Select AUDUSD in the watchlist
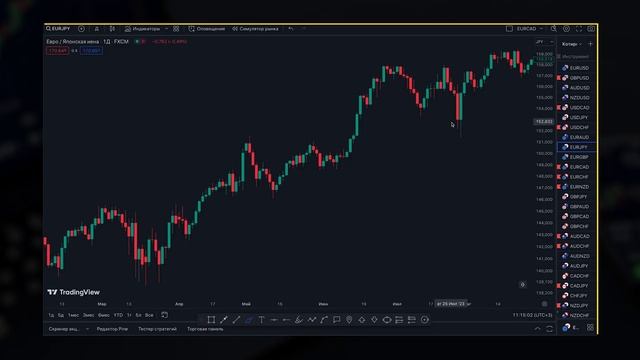Image resolution: width=640 pixels, height=360 pixels. click(576, 88)
